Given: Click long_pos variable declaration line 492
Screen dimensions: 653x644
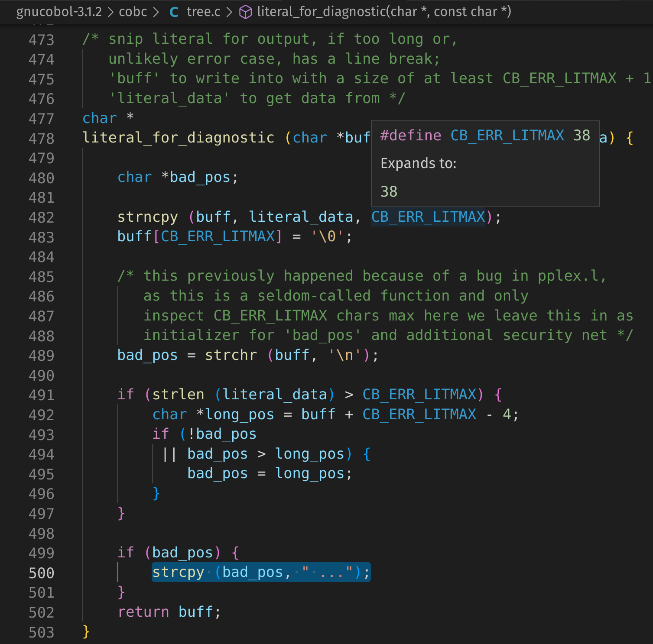Looking at the screenshot, I should [x=240, y=414].
